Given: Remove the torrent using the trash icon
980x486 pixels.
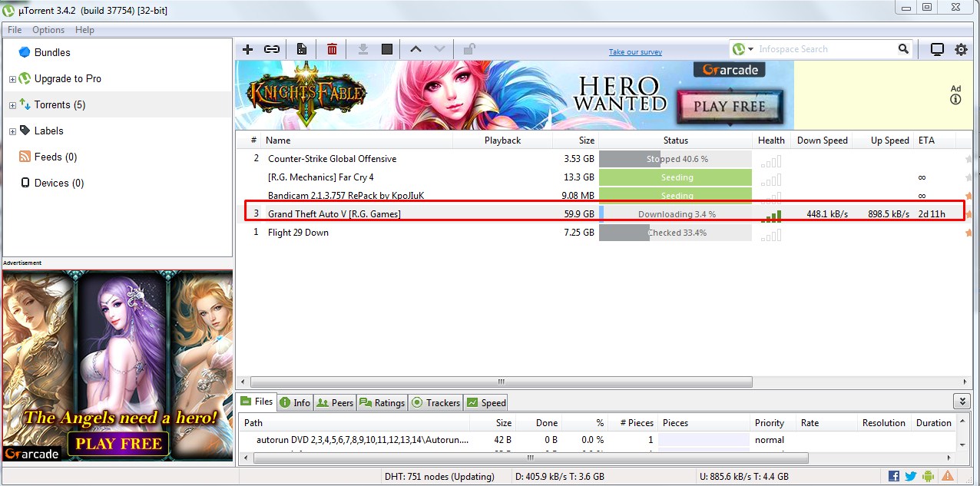Looking at the screenshot, I should click(332, 48).
